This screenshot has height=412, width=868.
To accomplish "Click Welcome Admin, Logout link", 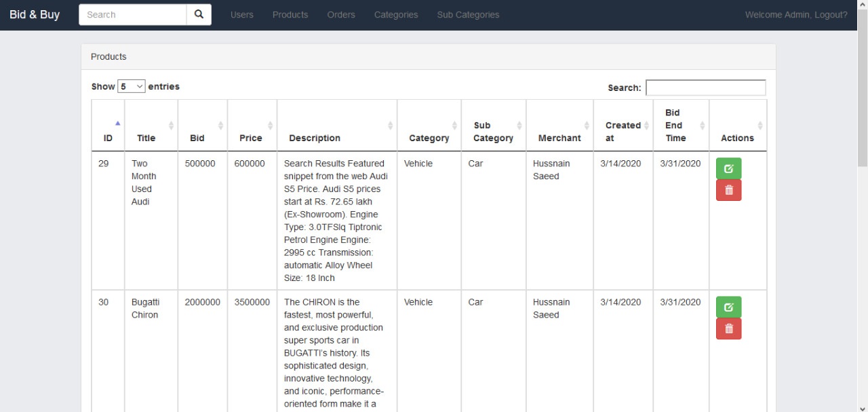I will (795, 14).
